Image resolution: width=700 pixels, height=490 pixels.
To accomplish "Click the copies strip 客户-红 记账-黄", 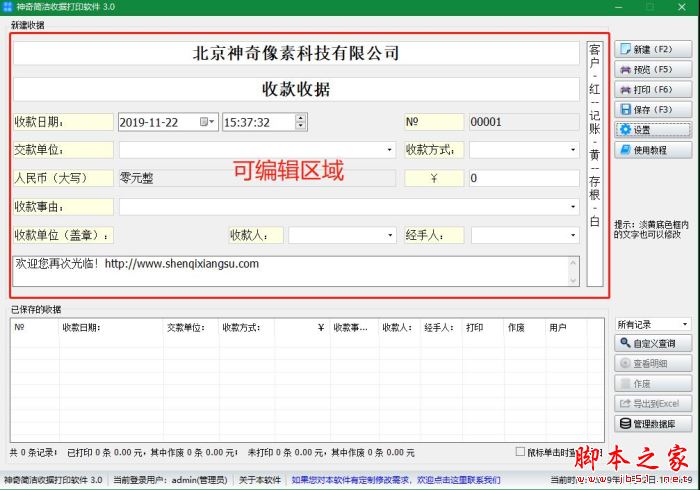I will 595,164.
